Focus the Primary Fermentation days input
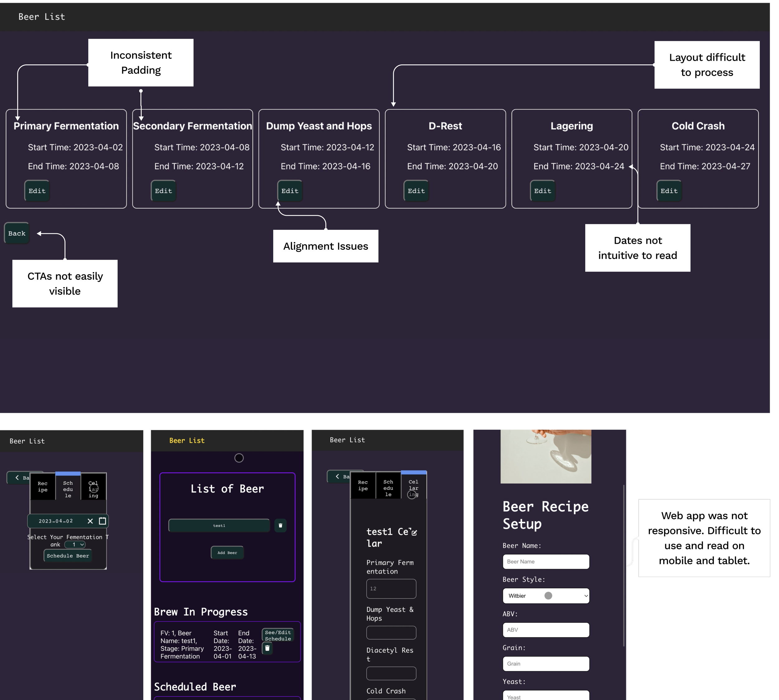 click(x=391, y=589)
